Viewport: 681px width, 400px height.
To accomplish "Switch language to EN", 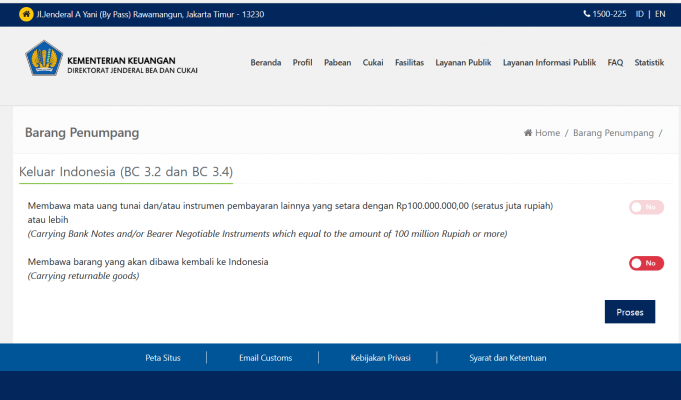I will [659, 14].
